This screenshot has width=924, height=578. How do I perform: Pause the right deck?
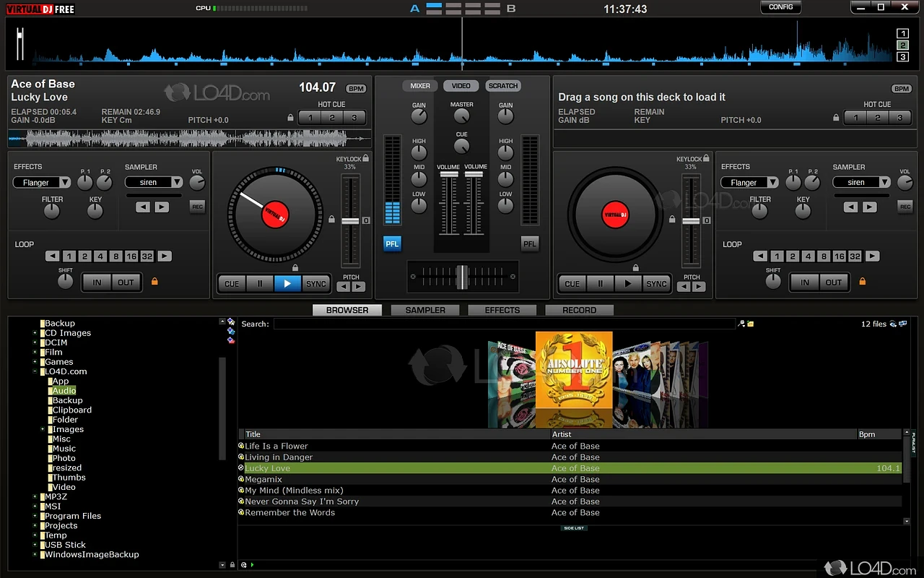[600, 284]
